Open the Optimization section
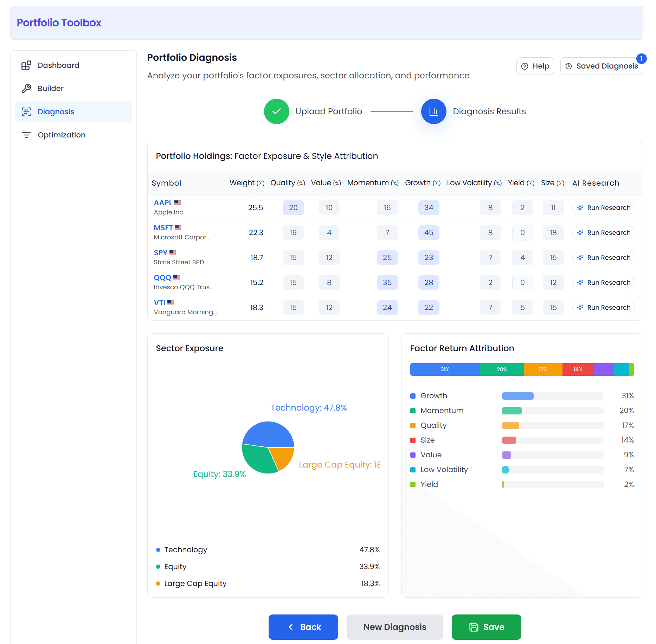Image resolution: width=656 pixels, height=644 pixels. (x=73, y=135)
